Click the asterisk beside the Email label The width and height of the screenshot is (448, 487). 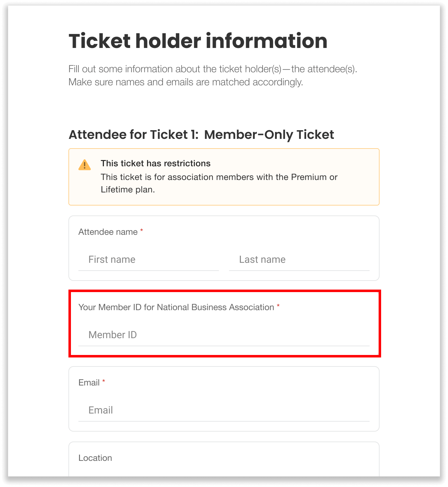click(x=104, y=381)
